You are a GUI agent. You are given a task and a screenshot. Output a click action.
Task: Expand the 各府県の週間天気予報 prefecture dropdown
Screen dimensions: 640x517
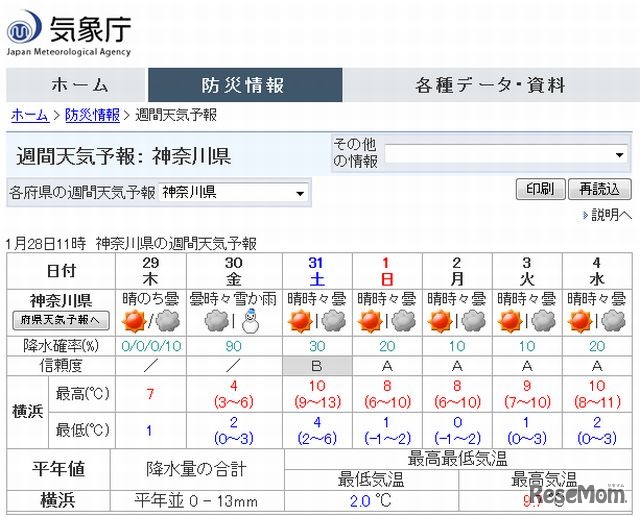[x=234, y=192]
